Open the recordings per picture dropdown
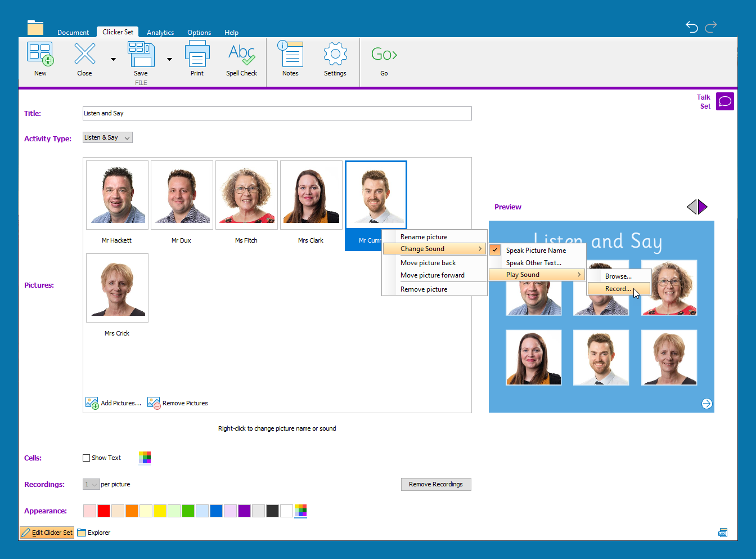The image size is (756, 559). (91, 485)
